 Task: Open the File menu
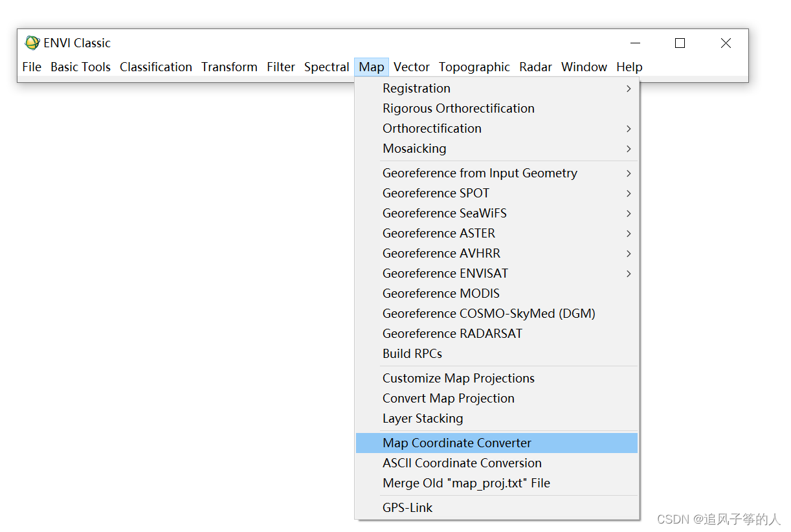32,67
